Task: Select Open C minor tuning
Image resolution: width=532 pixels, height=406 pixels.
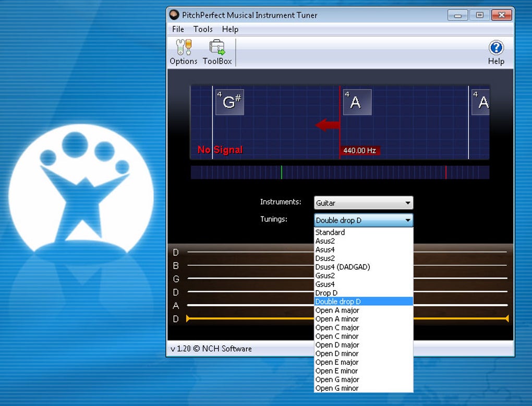Action: click(x=364, y=336)
